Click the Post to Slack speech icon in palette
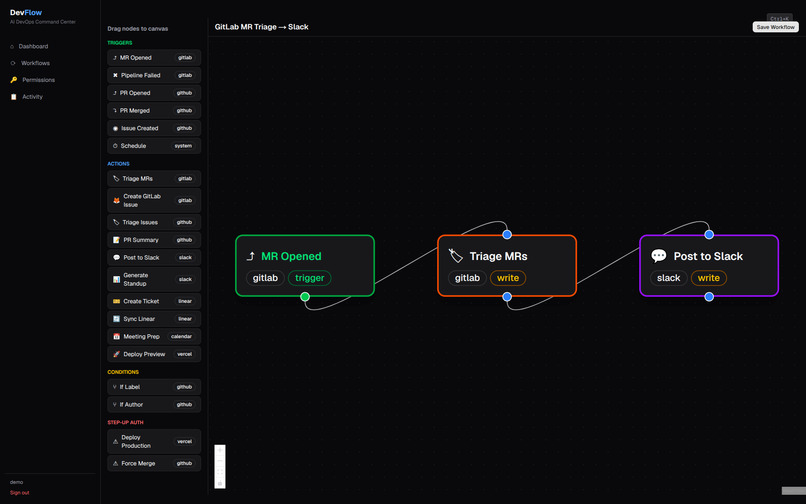Screen dimensions: 806x504 116,258
